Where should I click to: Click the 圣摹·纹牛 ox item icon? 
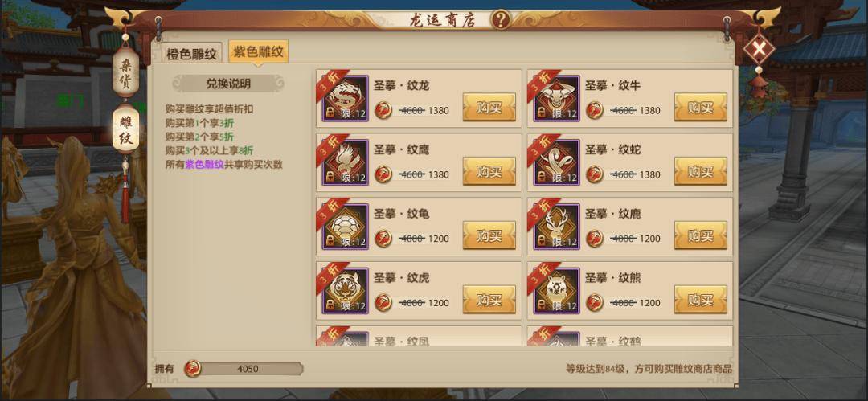[x=557, y=99]
